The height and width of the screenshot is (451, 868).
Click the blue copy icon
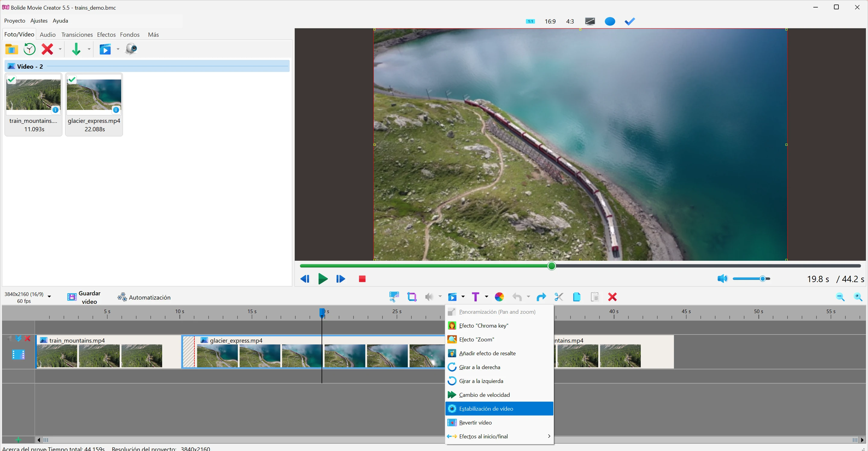click(x=577, y=297)
